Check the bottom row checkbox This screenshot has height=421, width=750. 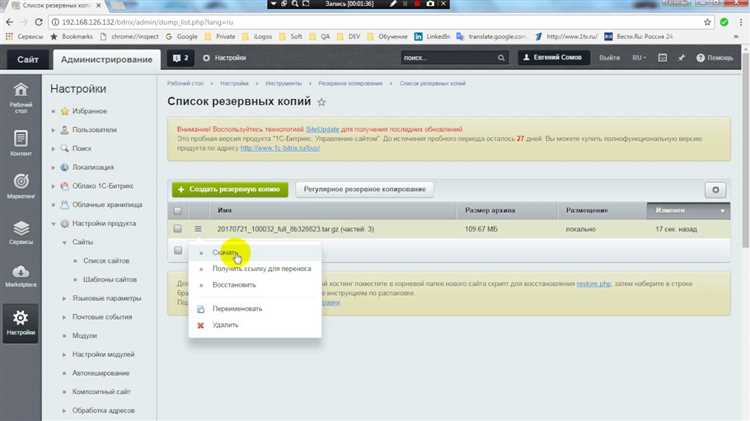(x=178, y=251)
